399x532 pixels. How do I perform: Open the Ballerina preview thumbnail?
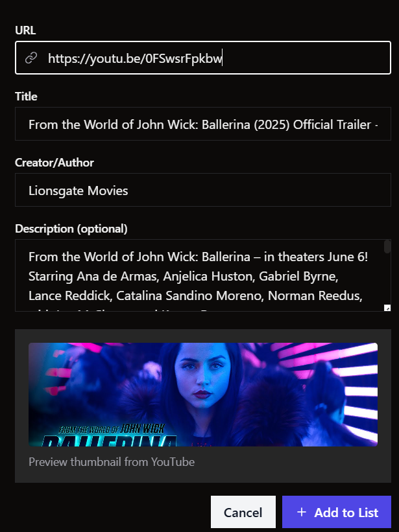(203, 394)
